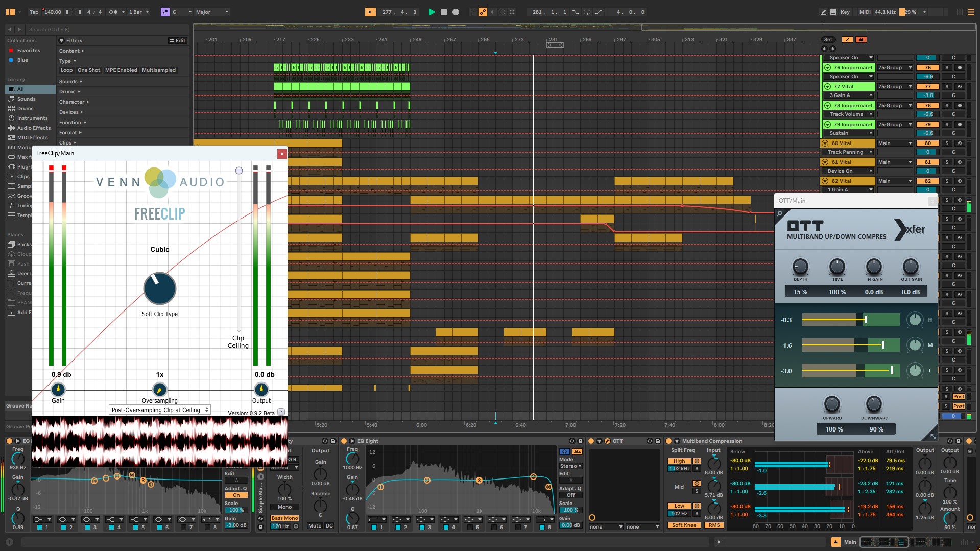Jump to next locator arrow

[x=832, y=49]
